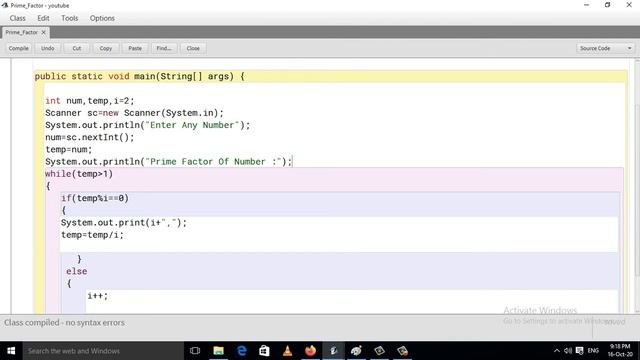Viewport: 640px width, 360px height.
Task: Click the line 'num=sc.nextInt();'
Action: (89, 138)
